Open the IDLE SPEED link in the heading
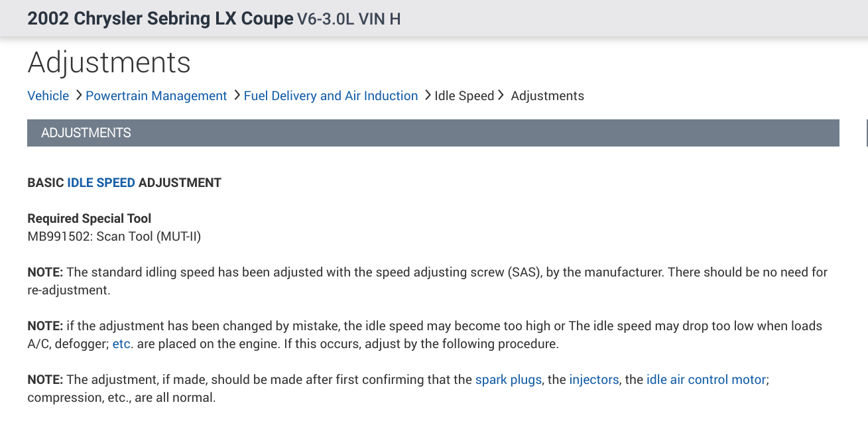Screen dimensions: 868x429 coord(101,182)
